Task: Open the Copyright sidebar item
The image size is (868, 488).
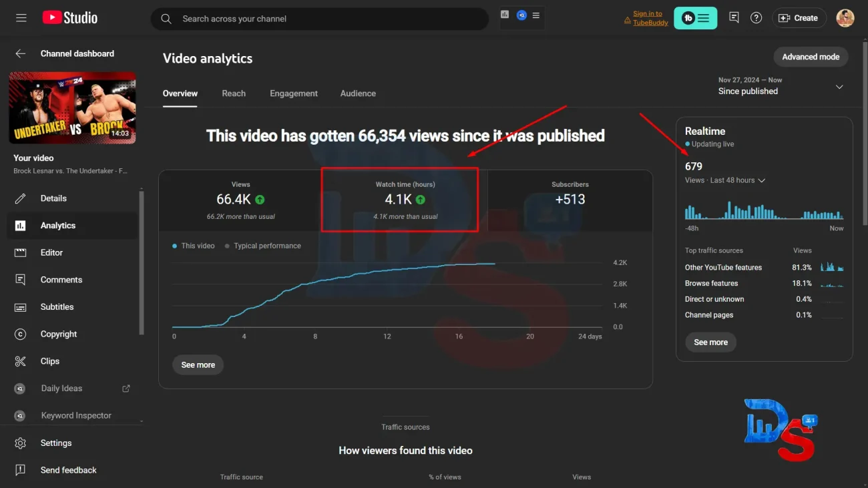Action: 59,334
